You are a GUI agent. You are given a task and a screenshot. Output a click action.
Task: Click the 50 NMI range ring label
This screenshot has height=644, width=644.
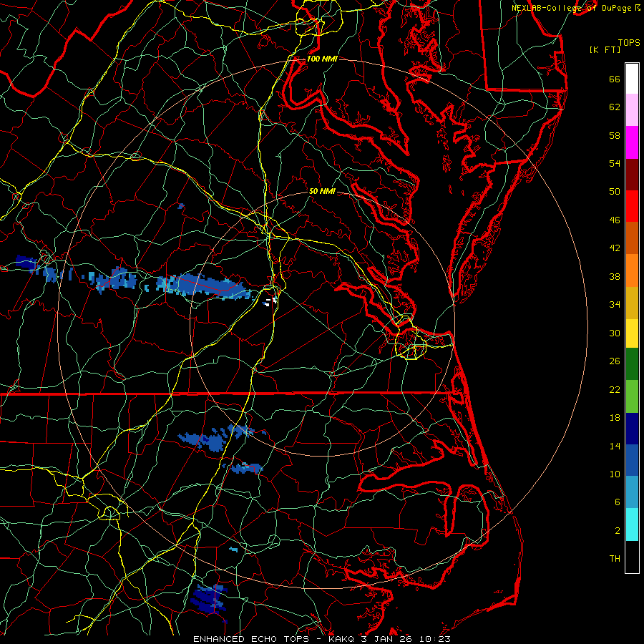(322, 191)
